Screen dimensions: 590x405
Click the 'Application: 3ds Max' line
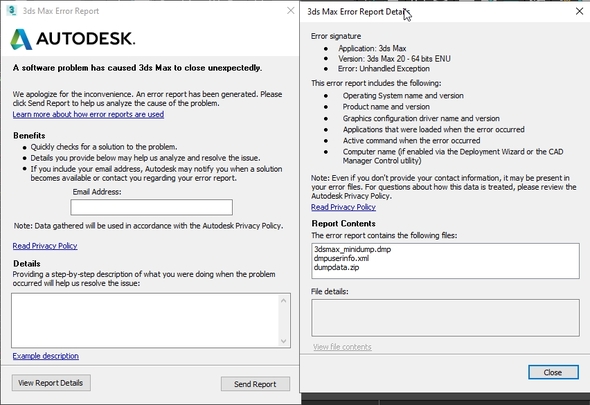coord(372,49)
